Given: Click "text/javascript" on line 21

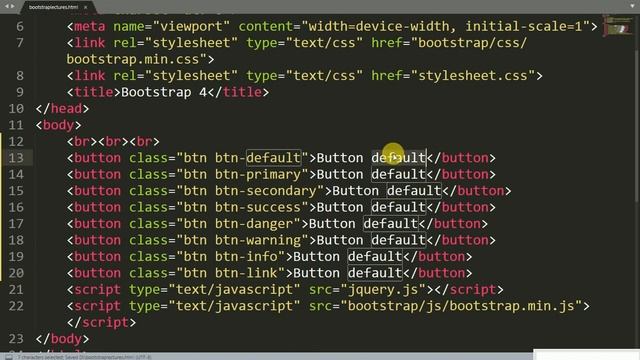Looking at the screenshot, I should pyautogui.click(x=234, y=290).
